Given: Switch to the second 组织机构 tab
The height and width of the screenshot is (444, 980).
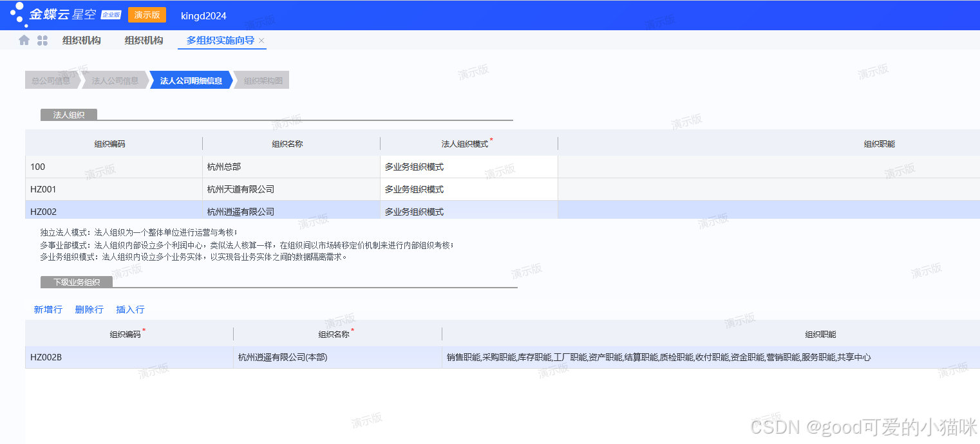Looking at the screenshot, I should click(144, 41).
